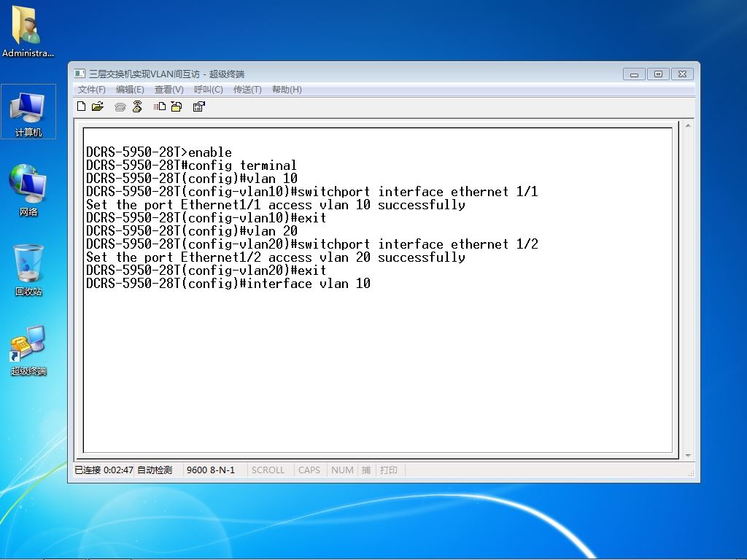Click 'Set the port Ethernet1/1 access vlan 10' line
Viewport: 747px width, 560px height.
click(x=276, y=205)
